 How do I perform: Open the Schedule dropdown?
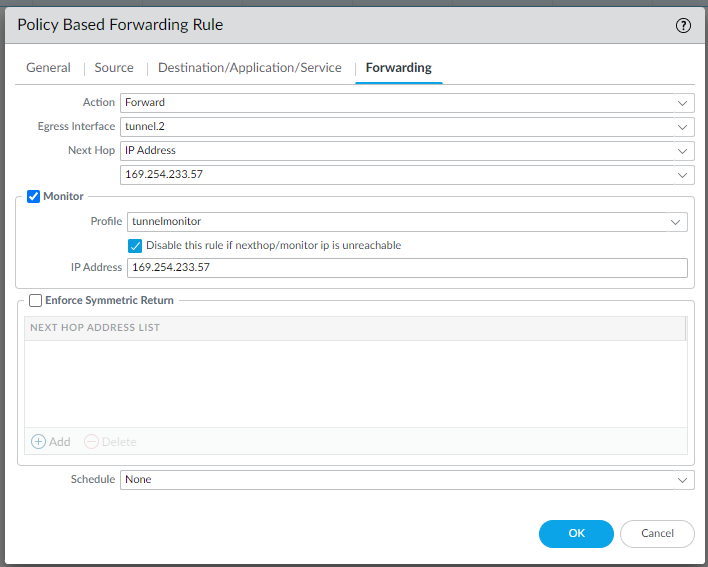683,480
